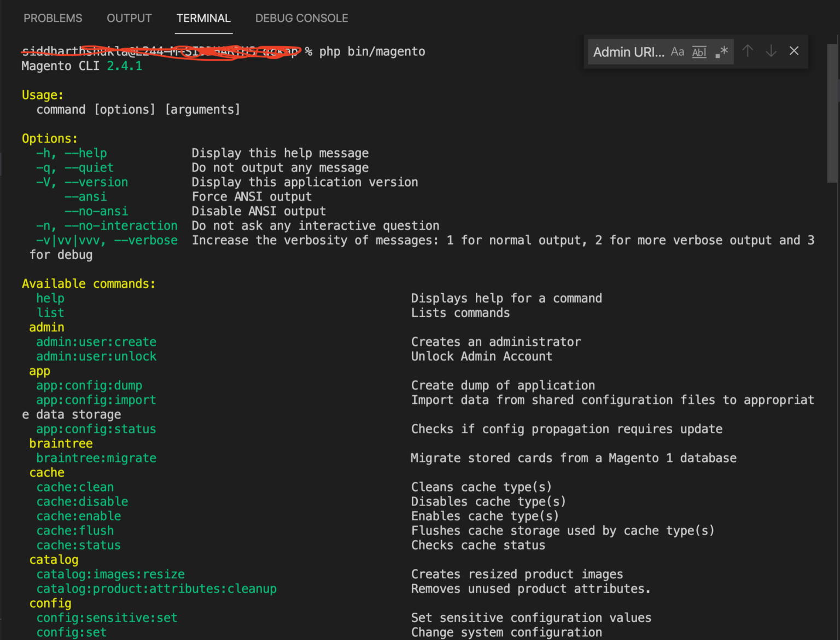Click the 'cache:status' command
The height and width of the screenshot is (640, 840).
79,545
